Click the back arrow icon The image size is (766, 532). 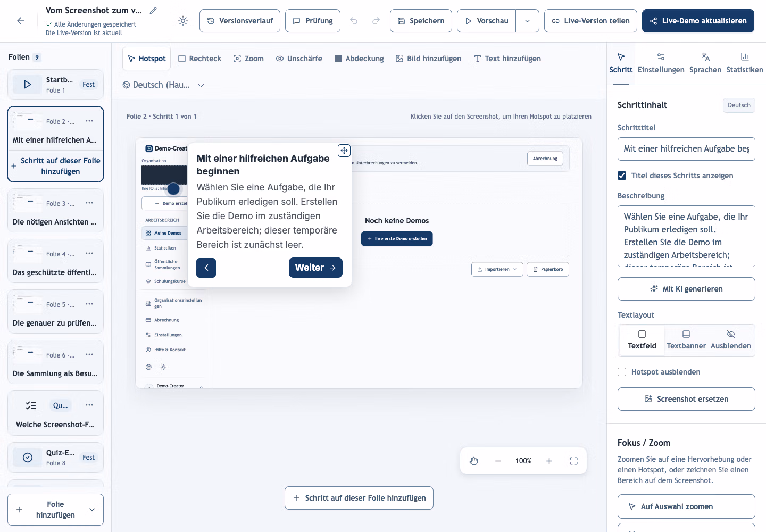pyautogui.click(x=21, y=21)
